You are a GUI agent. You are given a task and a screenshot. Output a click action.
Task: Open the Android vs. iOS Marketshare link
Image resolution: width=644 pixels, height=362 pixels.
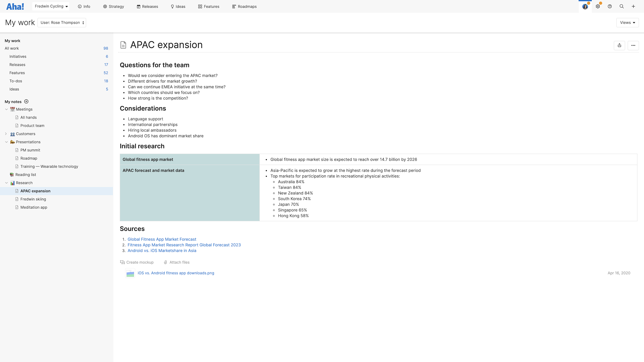[162, 250]
